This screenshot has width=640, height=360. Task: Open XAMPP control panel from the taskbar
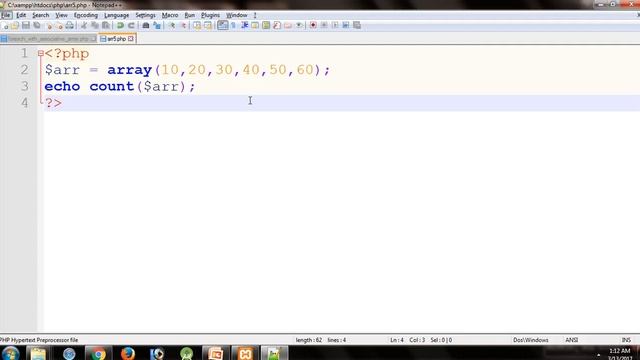245,353
